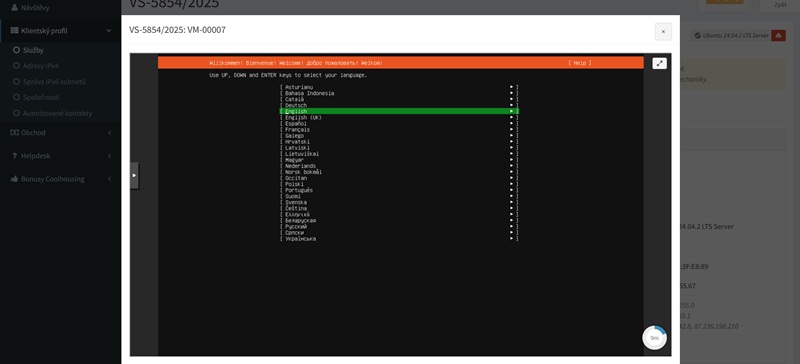This screenshot has height=364, width=800.
Task: Click red warning button beside Ubuntu label
Action: coord(778,36)
